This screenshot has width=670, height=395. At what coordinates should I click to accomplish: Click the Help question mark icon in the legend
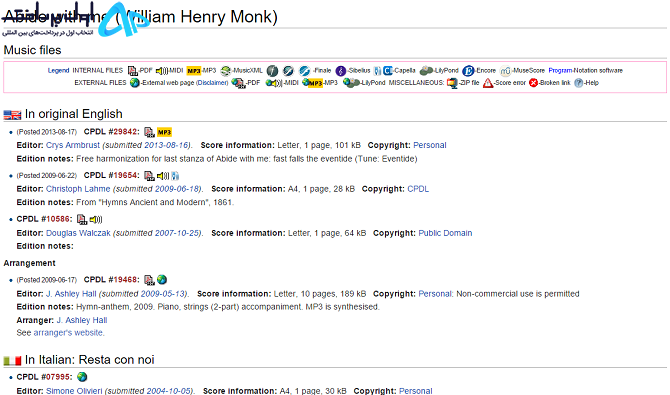pyautogui.click(x=579, y=83)
